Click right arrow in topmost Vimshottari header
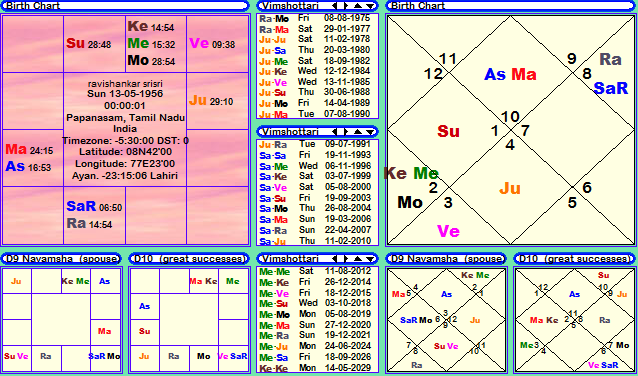The image size is (638, 376). tap(346, 6)
